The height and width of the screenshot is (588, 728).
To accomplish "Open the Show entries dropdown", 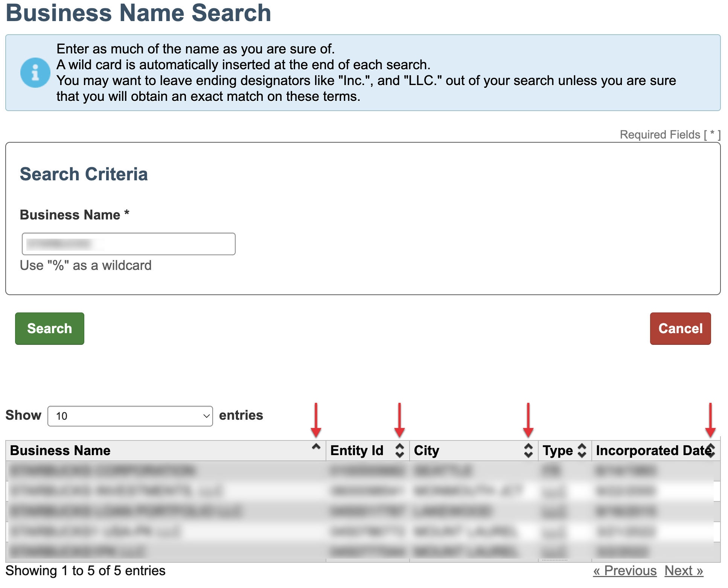I will pyautogui.click(x=130, y=416).
